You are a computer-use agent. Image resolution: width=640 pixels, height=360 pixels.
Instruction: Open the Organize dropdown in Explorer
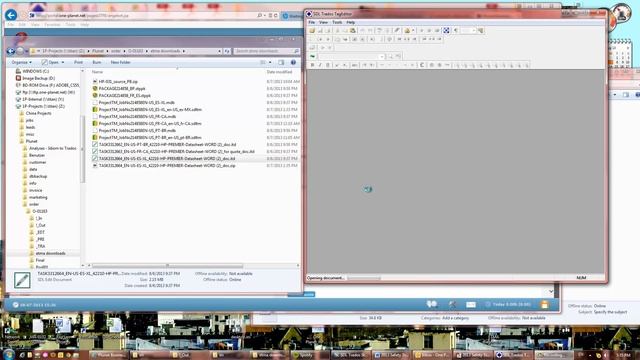click(21, 62)
